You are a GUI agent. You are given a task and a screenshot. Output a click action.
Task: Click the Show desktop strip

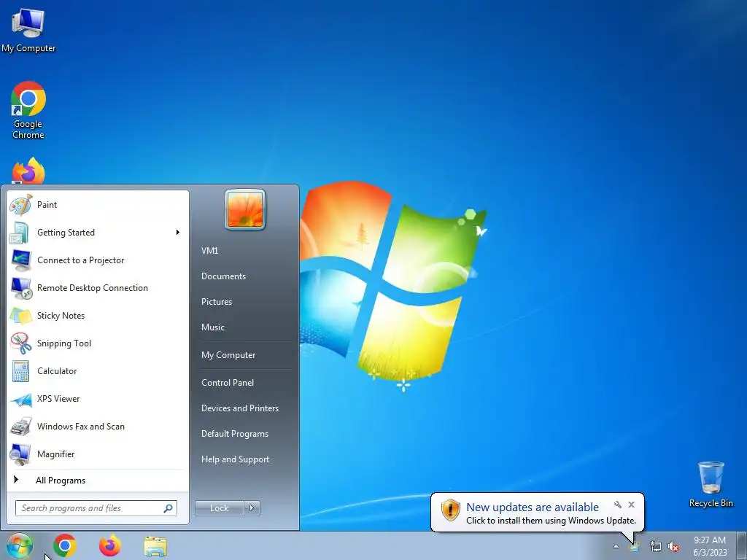tap(742, 545)
